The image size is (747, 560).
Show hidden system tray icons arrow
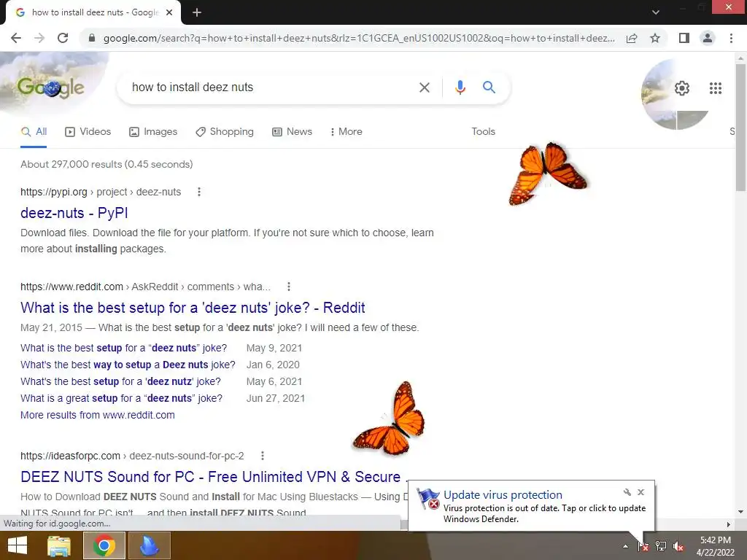tap(625, 546)
